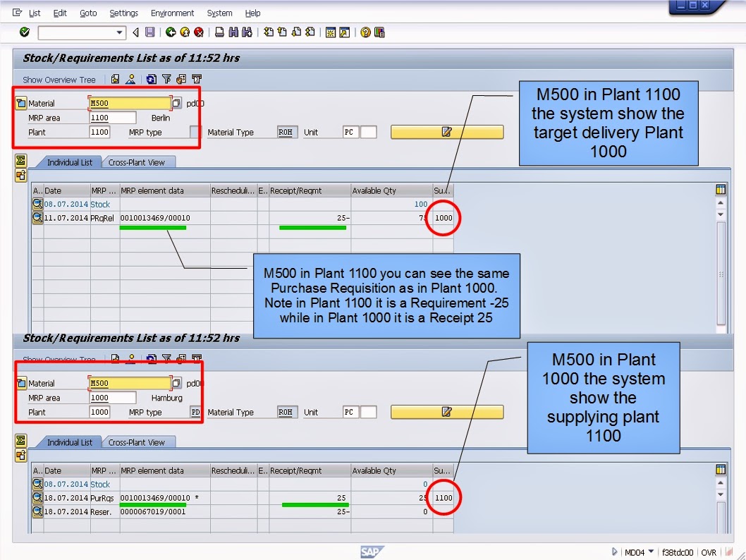Click header icon left of Material, Berlin screen

click(x=21, y=103)
